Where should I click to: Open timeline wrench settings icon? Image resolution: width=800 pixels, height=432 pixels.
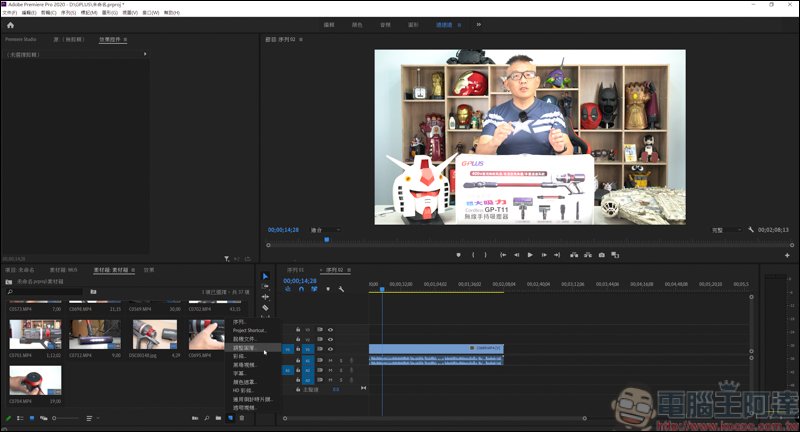pos(341,289)
